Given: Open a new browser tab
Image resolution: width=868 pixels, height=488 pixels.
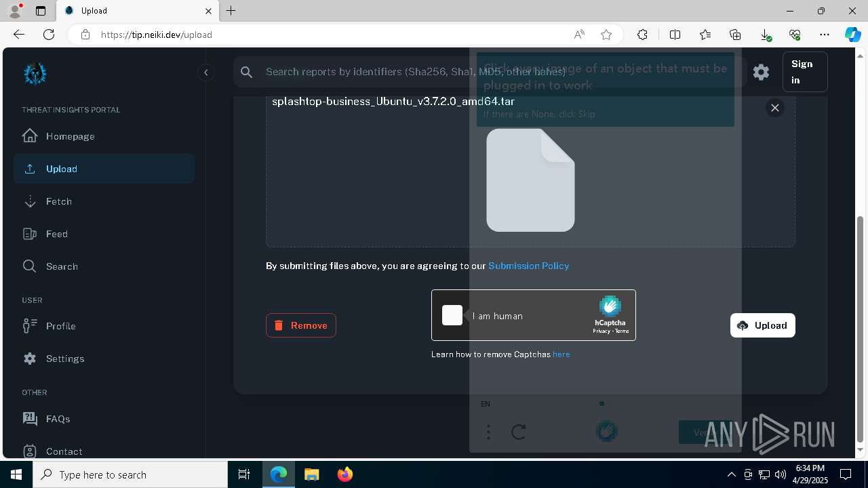Looking at the screenshot, I should 231,11.
